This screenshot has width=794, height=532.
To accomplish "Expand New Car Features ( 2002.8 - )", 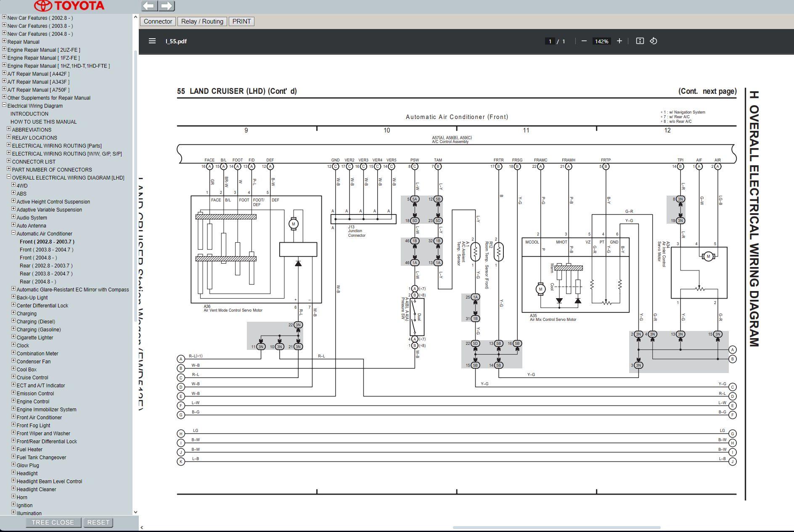I will pyautogui.click(x=4, y=17).
